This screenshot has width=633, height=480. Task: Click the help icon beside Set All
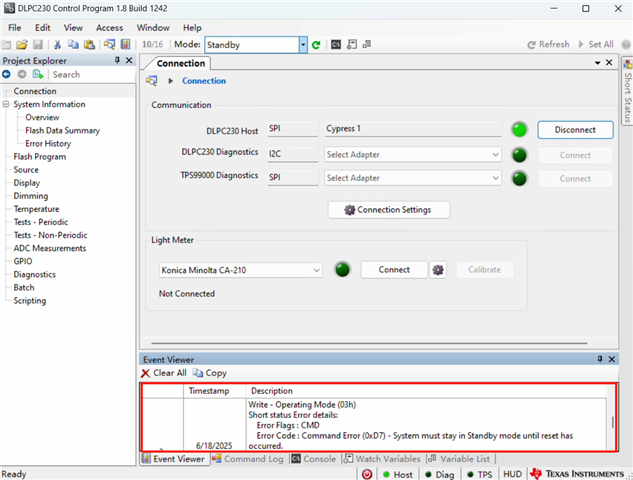pyautogui.click(x=626, y=44)
